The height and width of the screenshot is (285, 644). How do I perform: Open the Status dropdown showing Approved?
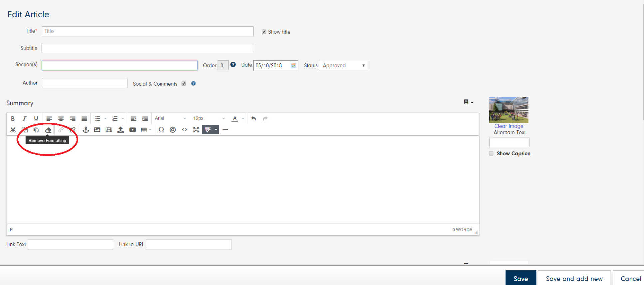tap(343, 65)
